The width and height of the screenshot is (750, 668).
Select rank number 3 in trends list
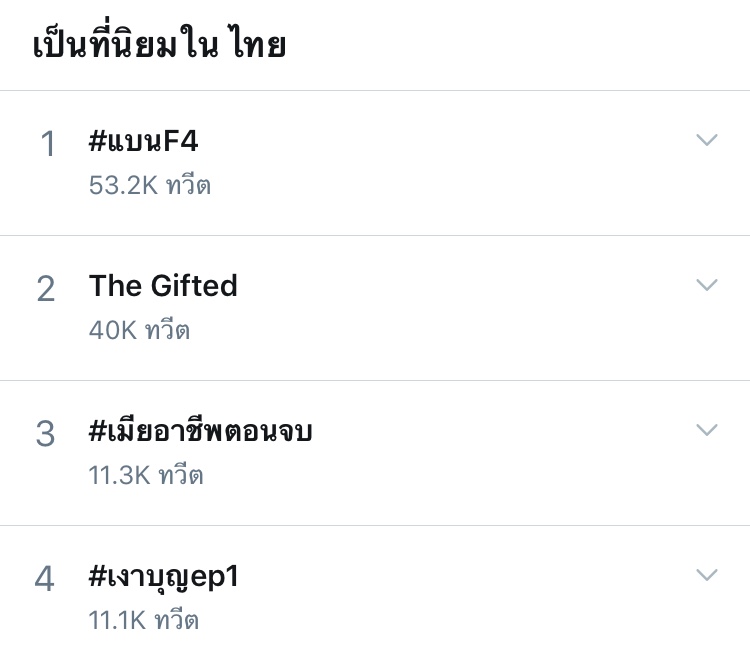(46, 434)
